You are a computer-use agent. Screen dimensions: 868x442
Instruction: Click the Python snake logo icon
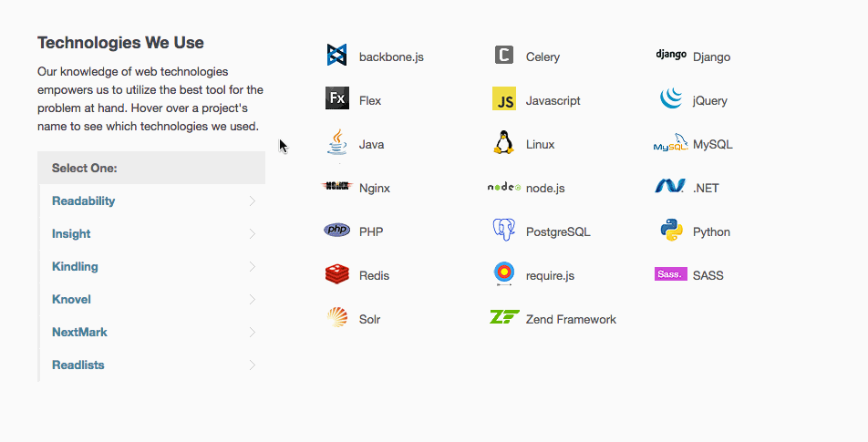click(x=671, y=230)
